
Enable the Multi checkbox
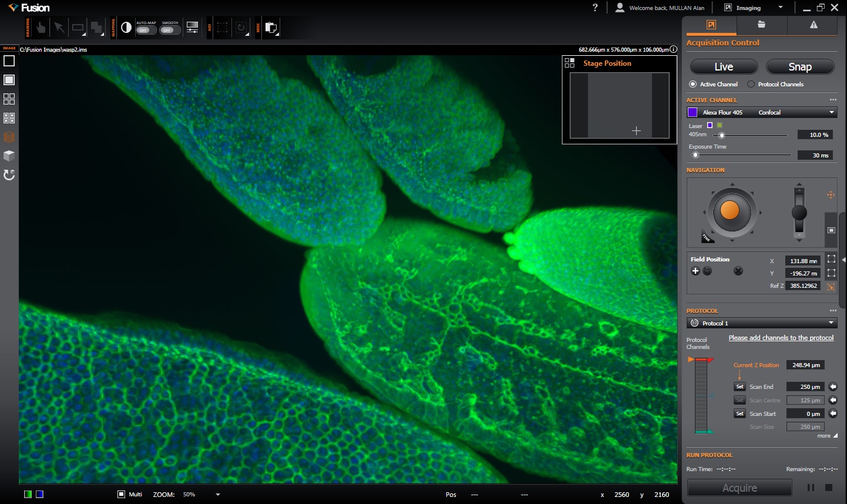coord(121,495)
